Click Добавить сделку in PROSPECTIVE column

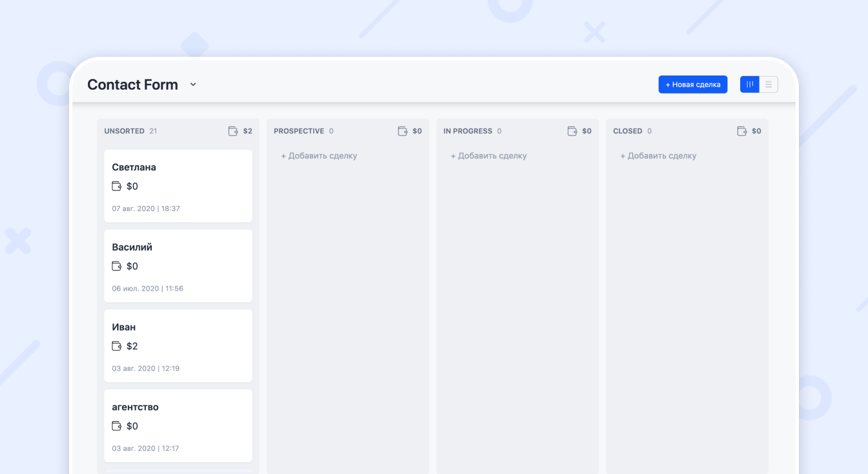[318, 156]
